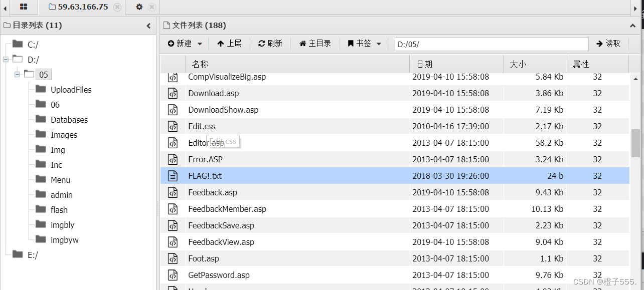Open the admin folder
Screen dimensions: 644x290
pyautogui.click(x=61, y=195)
